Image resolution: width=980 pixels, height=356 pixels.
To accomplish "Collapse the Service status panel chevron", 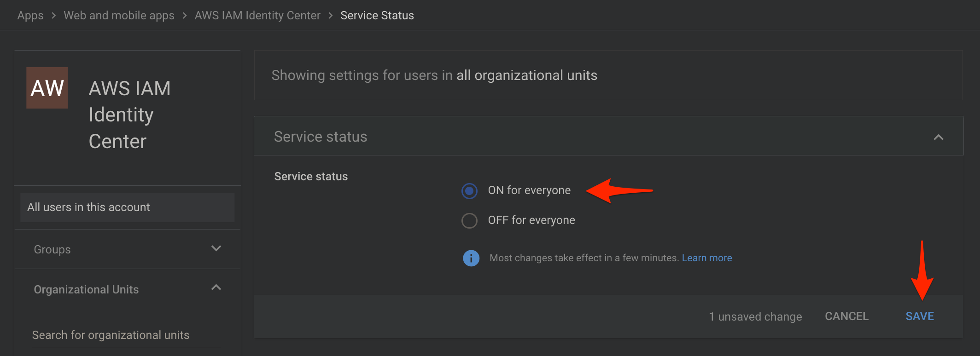I will click(x=938, y=137).
